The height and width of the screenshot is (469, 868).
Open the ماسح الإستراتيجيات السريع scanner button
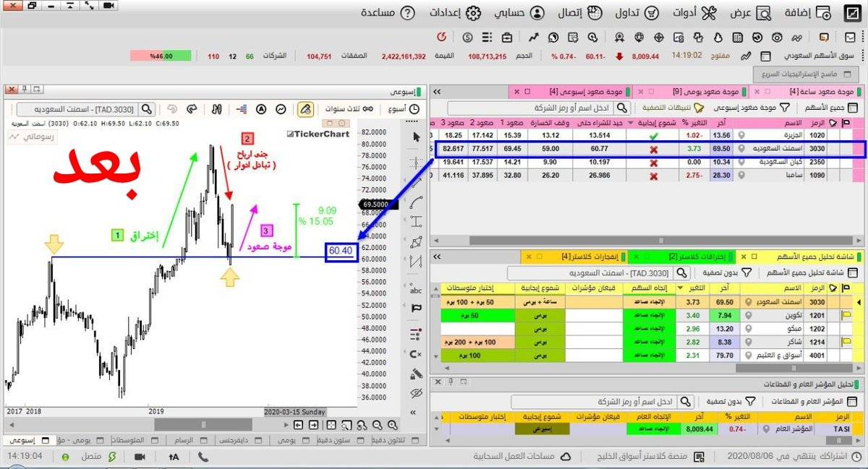click(x=805, y=74)
